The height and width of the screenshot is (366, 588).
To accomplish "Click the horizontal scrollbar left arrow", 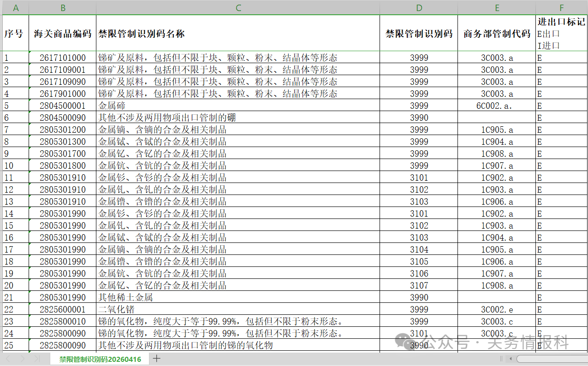I will (x=510, y=359).
